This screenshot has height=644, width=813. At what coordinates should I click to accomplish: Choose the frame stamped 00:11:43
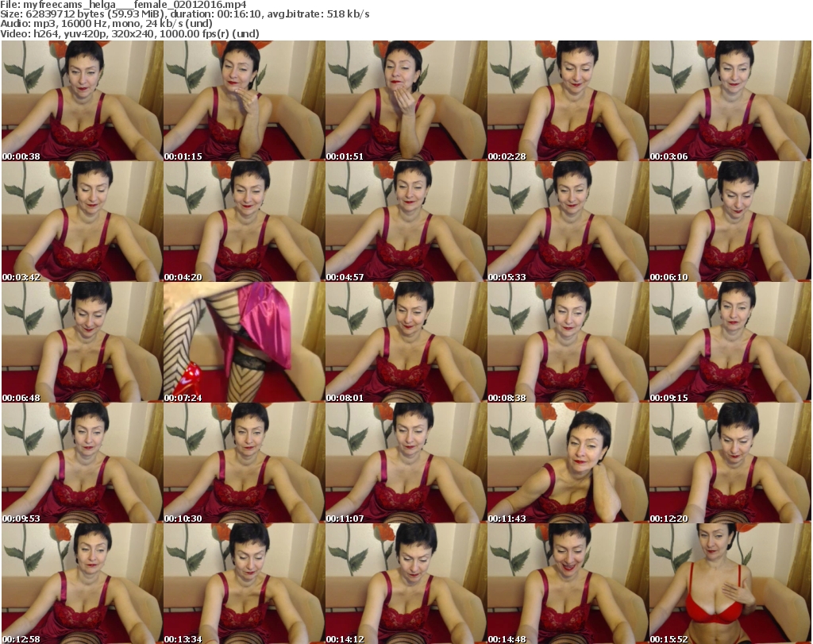(x=568, y=462)
